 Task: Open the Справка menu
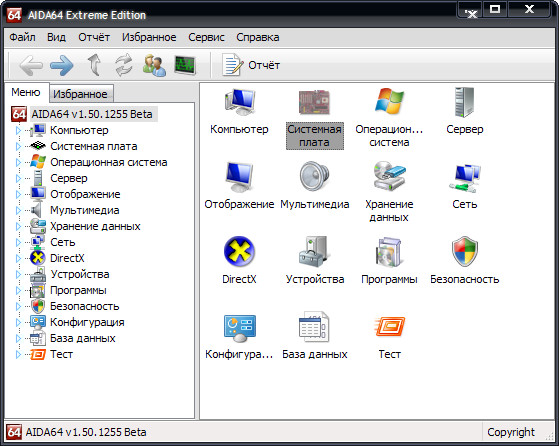(258, 37)
